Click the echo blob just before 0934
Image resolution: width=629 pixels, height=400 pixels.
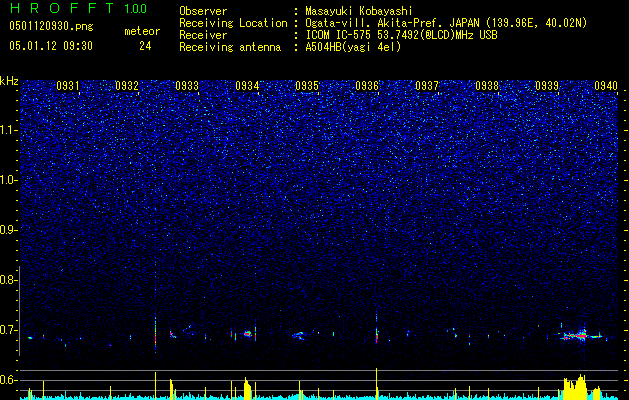pos(248,333)
